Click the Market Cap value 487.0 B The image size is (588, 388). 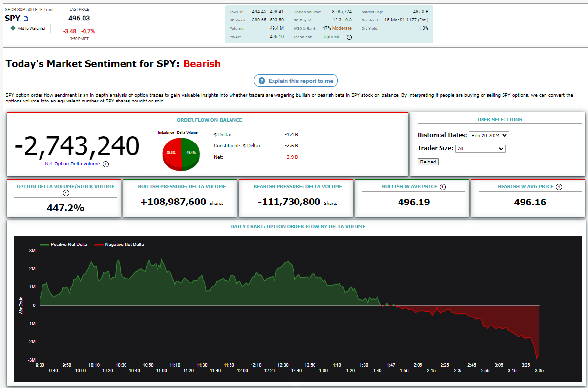click(x=420, y=11)
